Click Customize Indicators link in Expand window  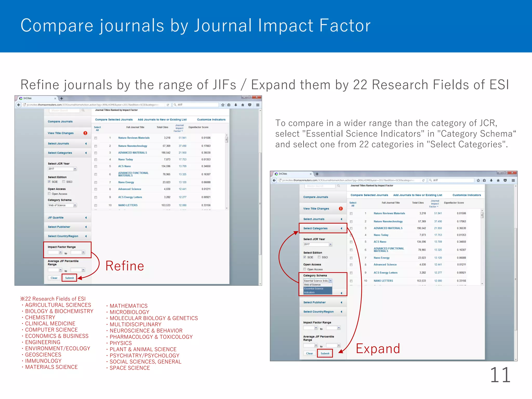pyautogui.click(x=467, y=195)
